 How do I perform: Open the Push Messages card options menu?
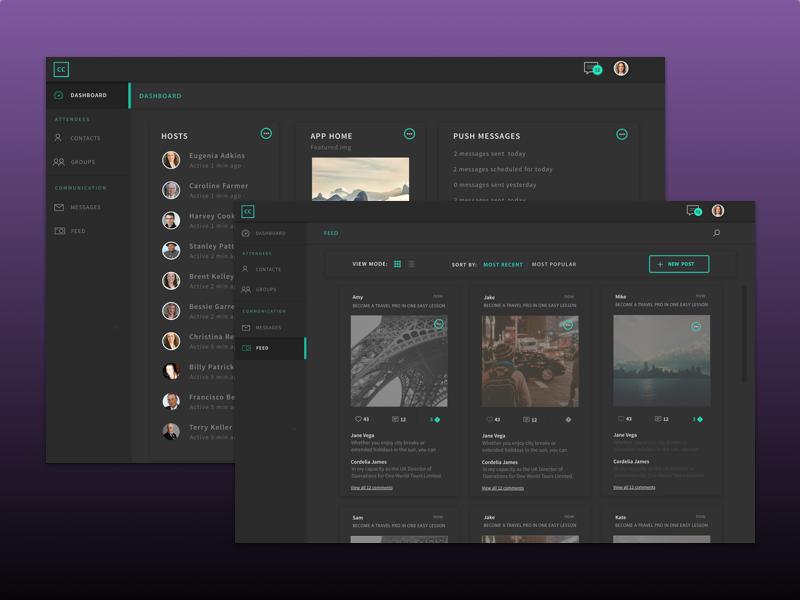621,133
